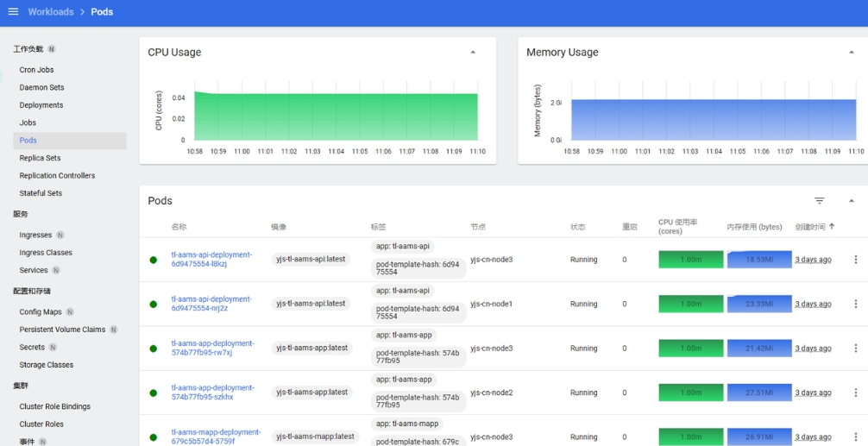The width and height of the screenshot is (868, 446).
Task: Click the sort arrow beside 创建时间 column
Action: tap(832, 227)
